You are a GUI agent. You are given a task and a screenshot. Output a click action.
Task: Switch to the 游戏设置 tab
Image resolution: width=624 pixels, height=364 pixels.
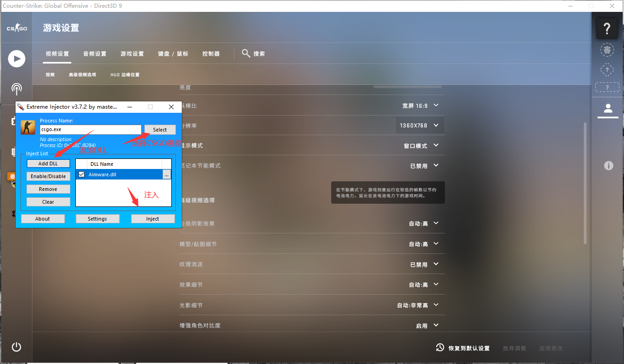[x=132, y=53]
